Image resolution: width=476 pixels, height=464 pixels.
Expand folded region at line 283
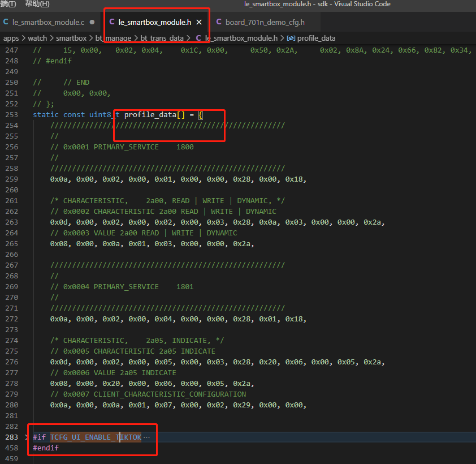pyautogui.click(x=27, y=437)
